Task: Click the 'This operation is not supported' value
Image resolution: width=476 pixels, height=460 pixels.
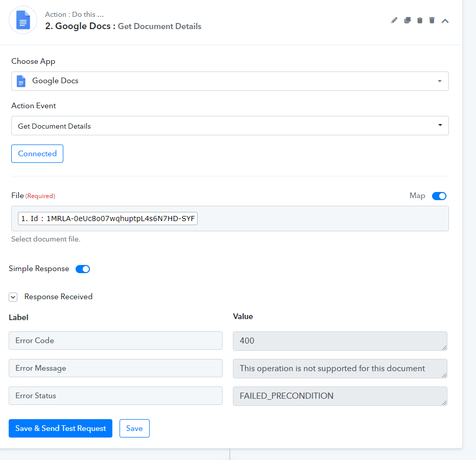Action: pos(340,369)
